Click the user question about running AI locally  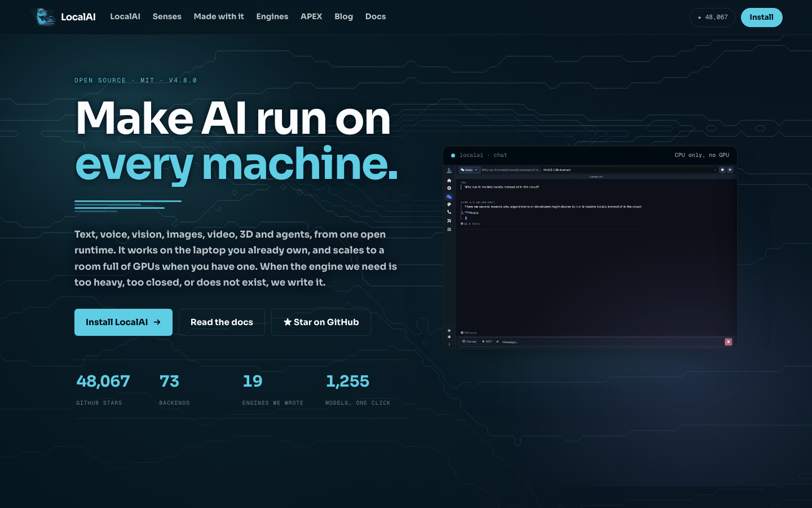point(502,187)
